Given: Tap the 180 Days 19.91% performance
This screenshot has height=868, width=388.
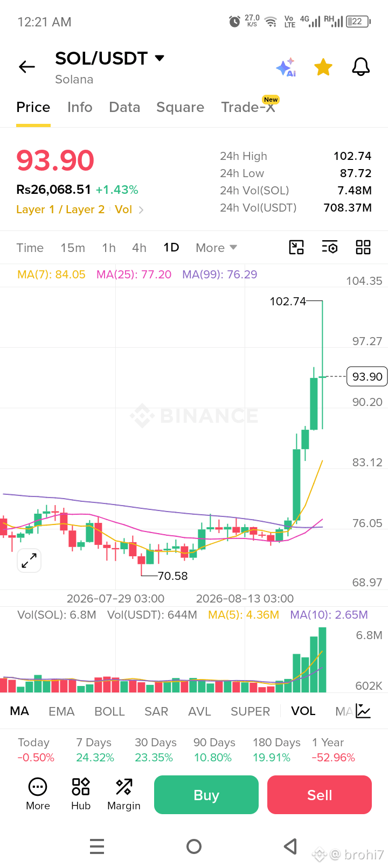Looking at the screenshot, I should click(x=276, y=750).
